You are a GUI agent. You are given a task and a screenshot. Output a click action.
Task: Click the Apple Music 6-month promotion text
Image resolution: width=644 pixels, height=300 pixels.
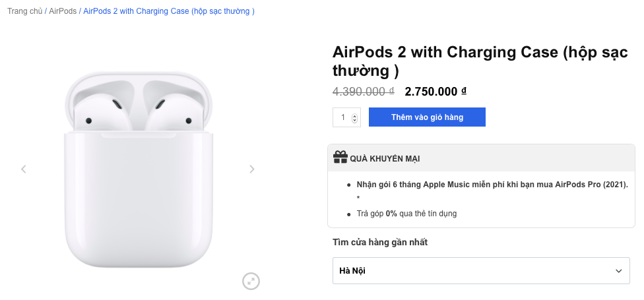click(492, 185)
